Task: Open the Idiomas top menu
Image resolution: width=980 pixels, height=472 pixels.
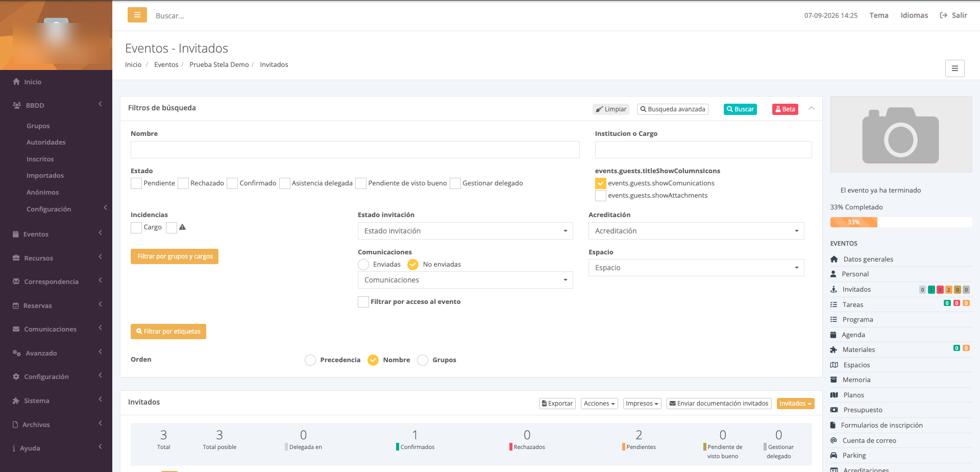Action: click(914, 15)
